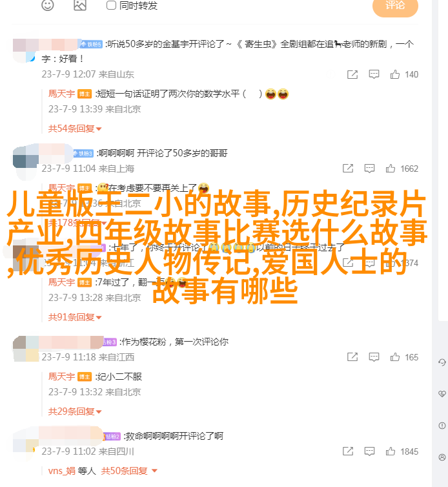Open the sidebar warning report icon
Viewport: 448px width, 487px height.
coord(442,426)
